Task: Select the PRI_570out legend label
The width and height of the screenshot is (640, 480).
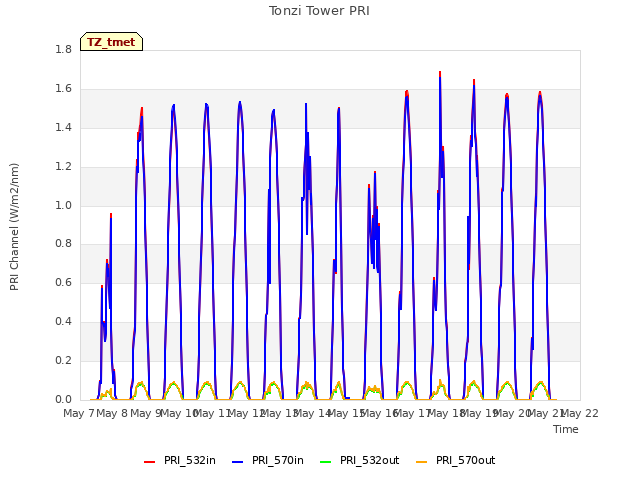Action: click(465, 460)
